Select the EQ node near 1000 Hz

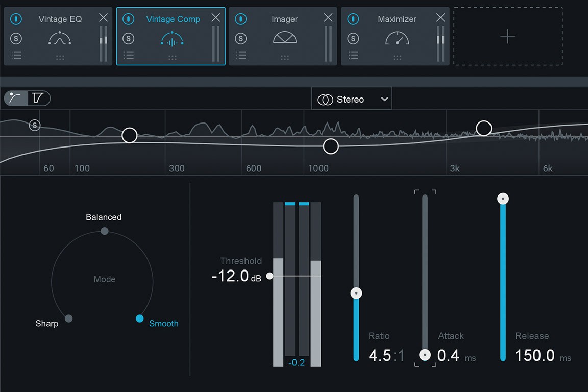pyautogui.click(x=330, y=146)
